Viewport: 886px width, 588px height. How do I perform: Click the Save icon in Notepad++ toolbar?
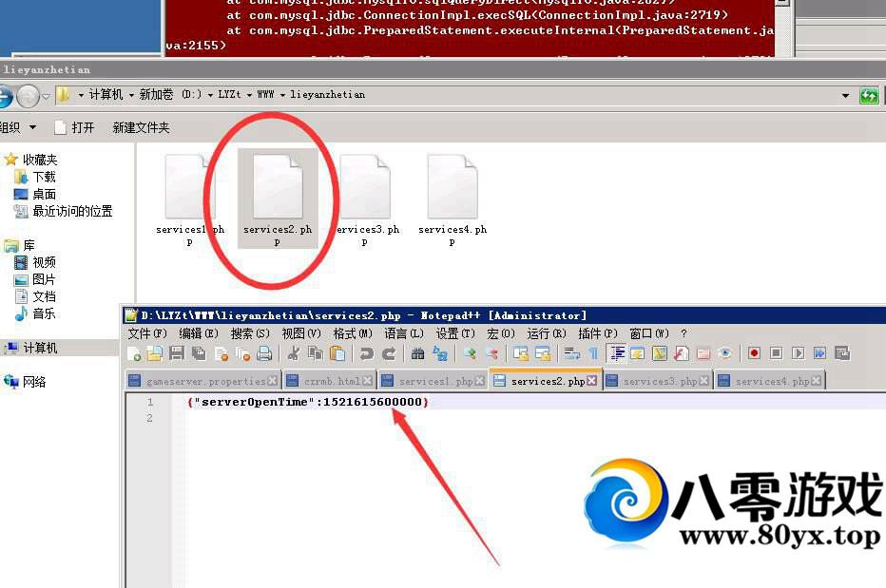[x=177, y=353]
